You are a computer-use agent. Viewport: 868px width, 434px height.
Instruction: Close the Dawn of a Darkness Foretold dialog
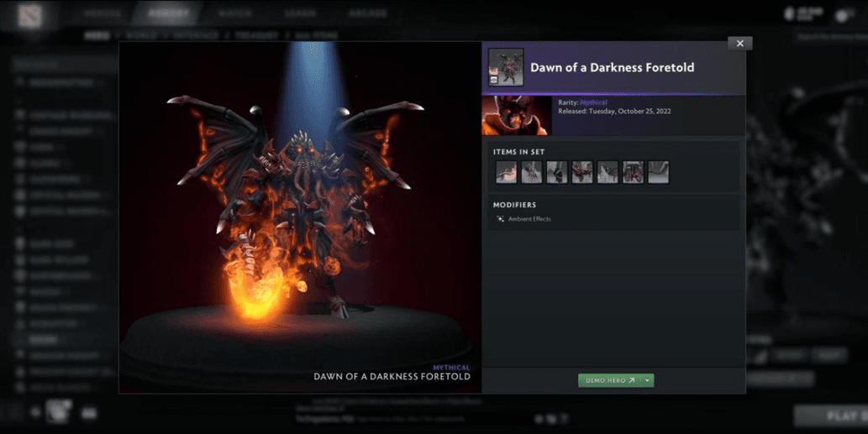(x=739, y=44)
